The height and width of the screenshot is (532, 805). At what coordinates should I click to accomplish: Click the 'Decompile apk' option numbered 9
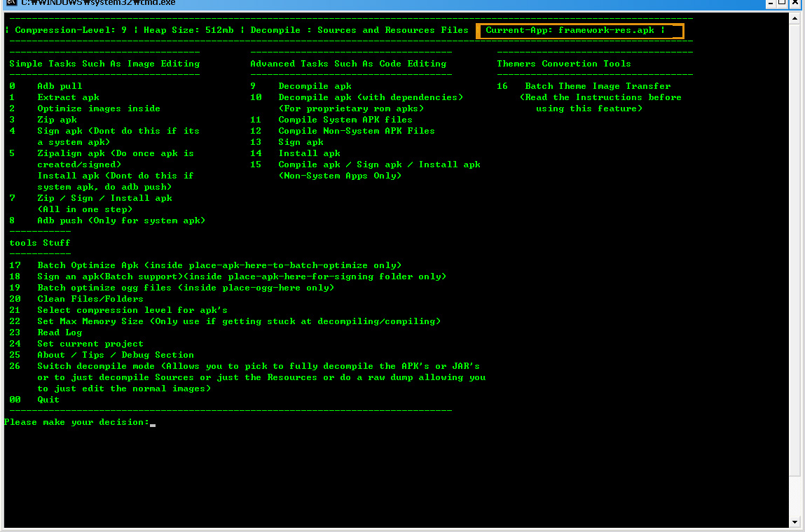[x=315, y=86]
